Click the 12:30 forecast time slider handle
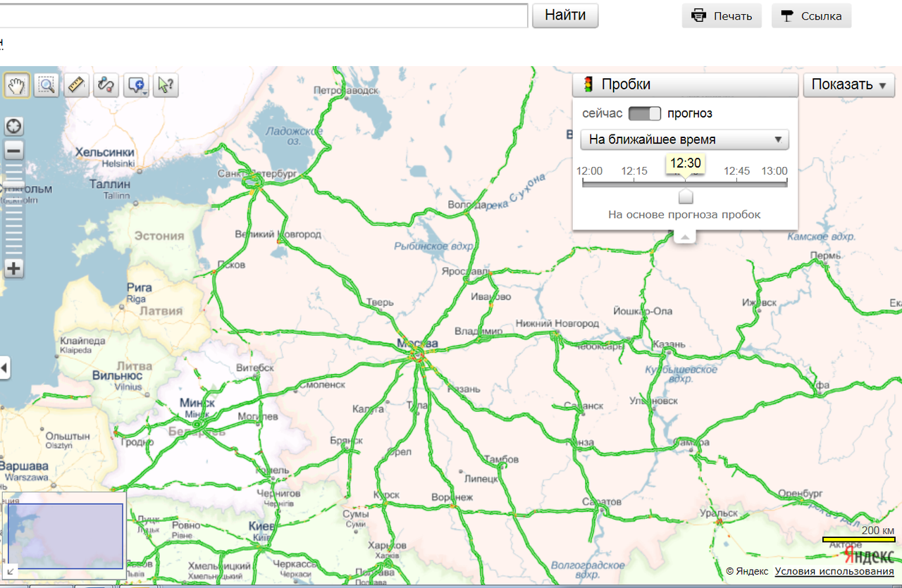 pyautogui.click(x=686, y=196)
